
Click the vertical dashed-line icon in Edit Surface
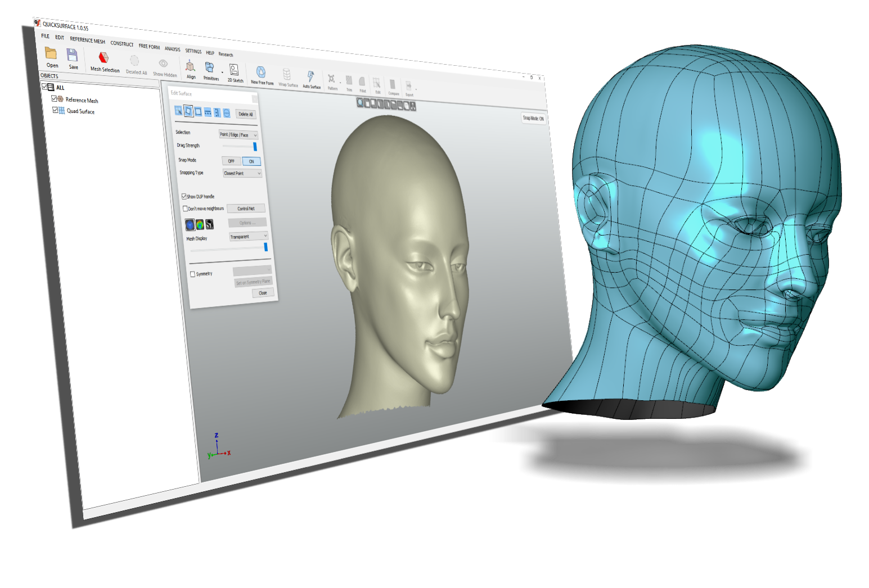tap(217, 113)
